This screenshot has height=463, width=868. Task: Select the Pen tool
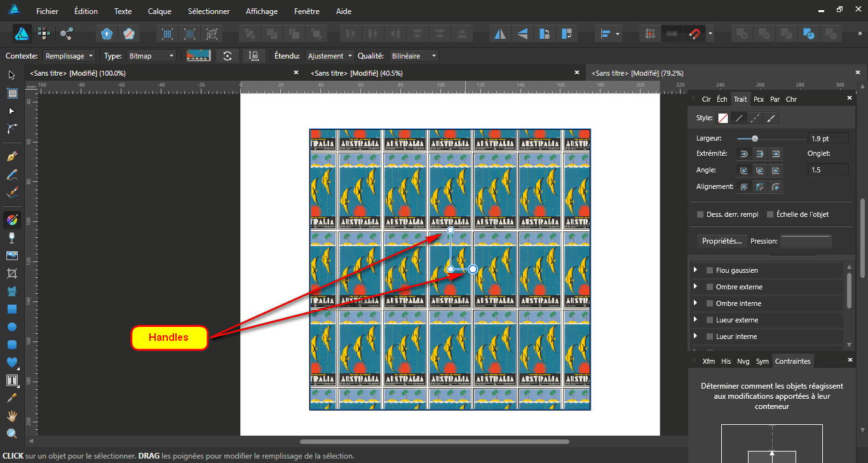pyautogui.click(x=11, y=156)
